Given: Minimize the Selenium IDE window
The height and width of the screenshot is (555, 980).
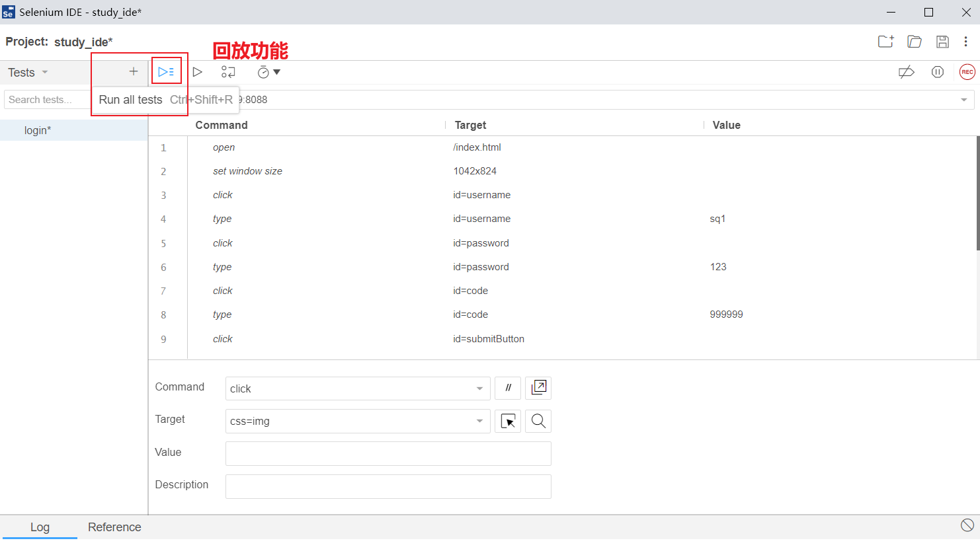Looking at the screenshot, I should click(x=891, y=12).
